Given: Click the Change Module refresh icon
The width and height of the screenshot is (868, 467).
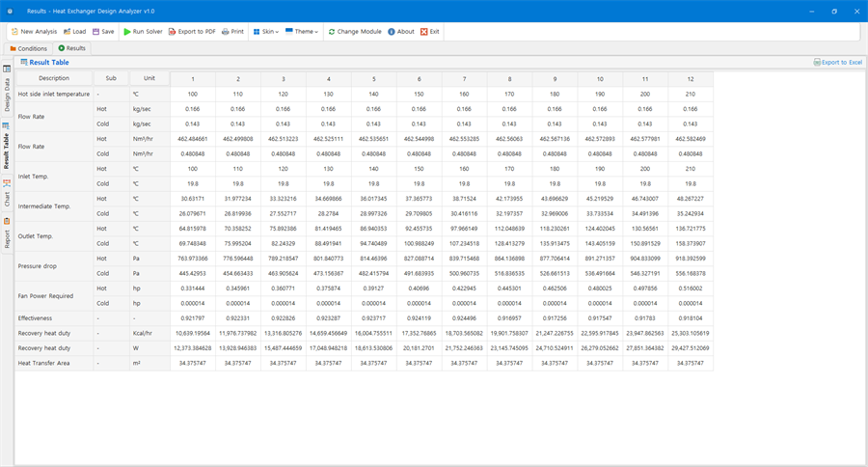Looking at the screenshot, I should click(332, 32).
